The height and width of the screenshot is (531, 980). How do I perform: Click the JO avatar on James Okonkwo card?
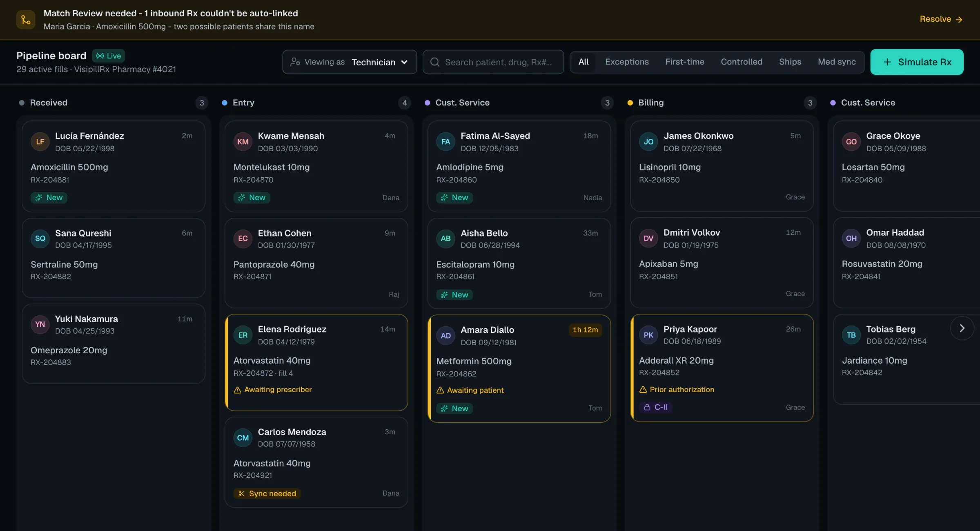pos(648,142)
